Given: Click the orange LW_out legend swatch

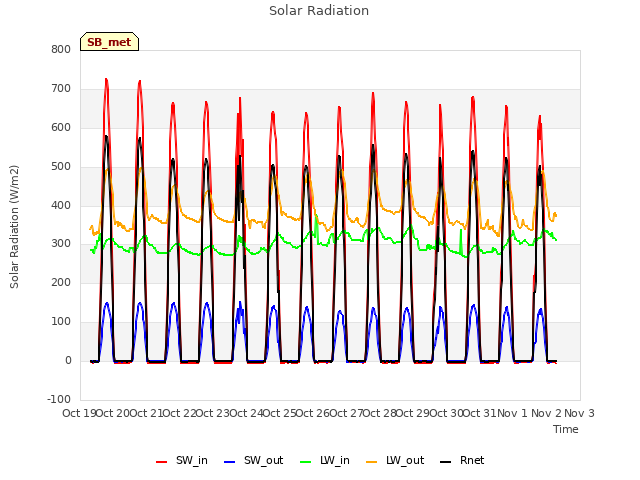Looking at the screenshot, I should pos(372,462).
